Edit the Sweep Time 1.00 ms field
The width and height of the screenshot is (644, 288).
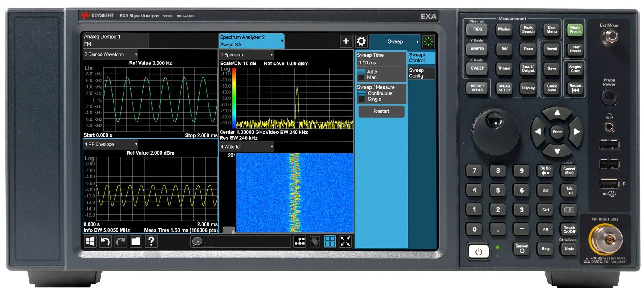coord(381,63)
